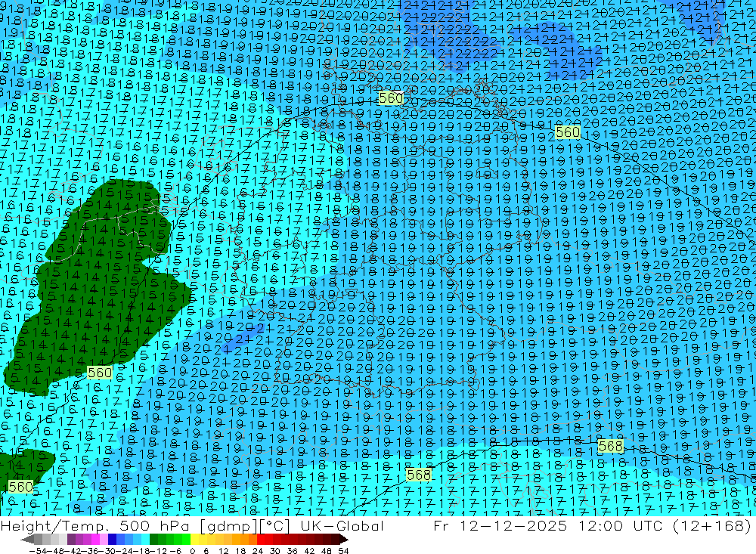Viewport: 756px width, 554px height.
Task: Click the 560 label beside the large green area
Action: pos(100,373)
